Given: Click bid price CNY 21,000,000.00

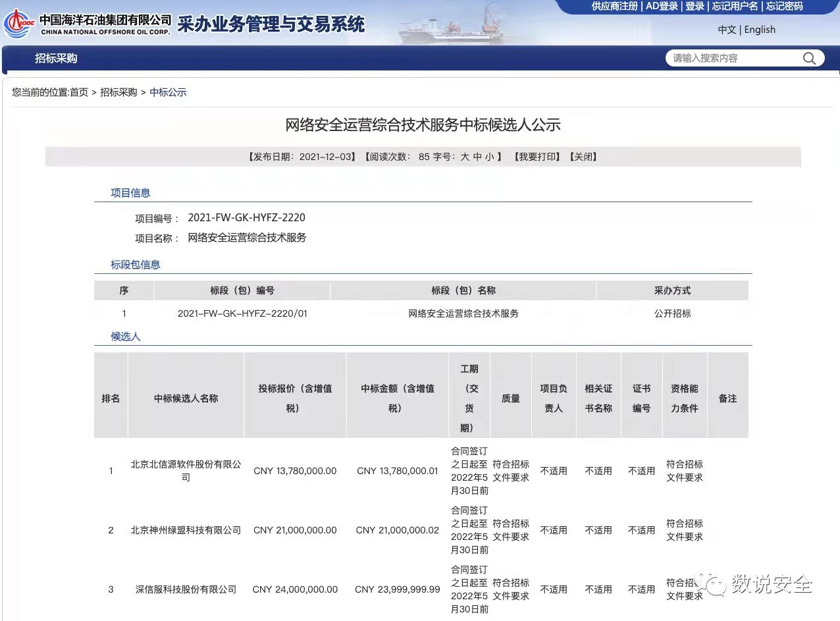Looking at the screenshot, I should pos(295,530).
